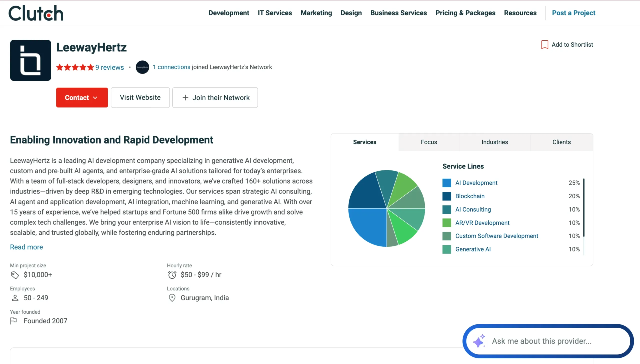Expand the description with Read more
The image size is (640, 364).
(26, 247)
